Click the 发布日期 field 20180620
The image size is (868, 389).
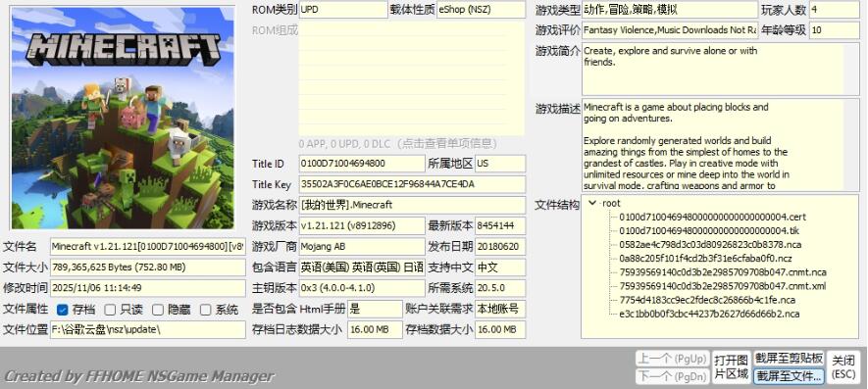[500, 246]
